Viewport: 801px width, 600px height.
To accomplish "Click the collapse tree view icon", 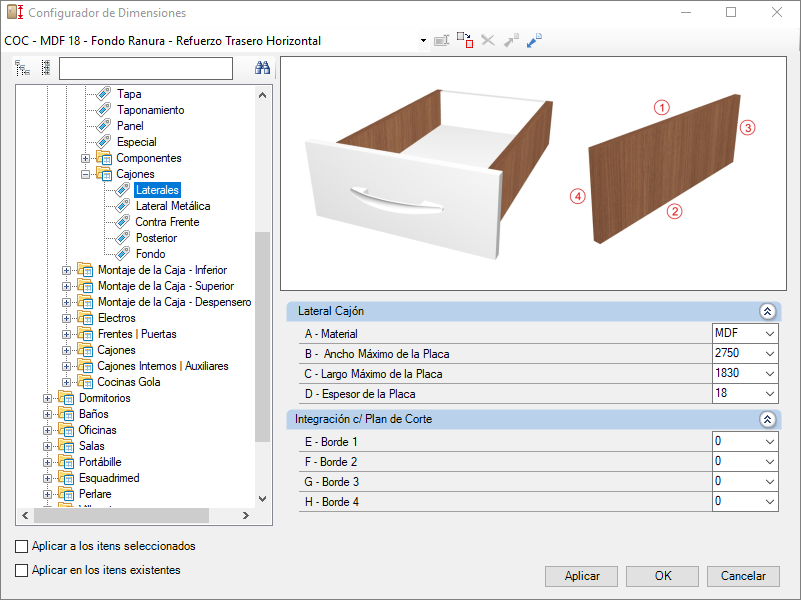I will pyautogui.click(x=45, y=68).
